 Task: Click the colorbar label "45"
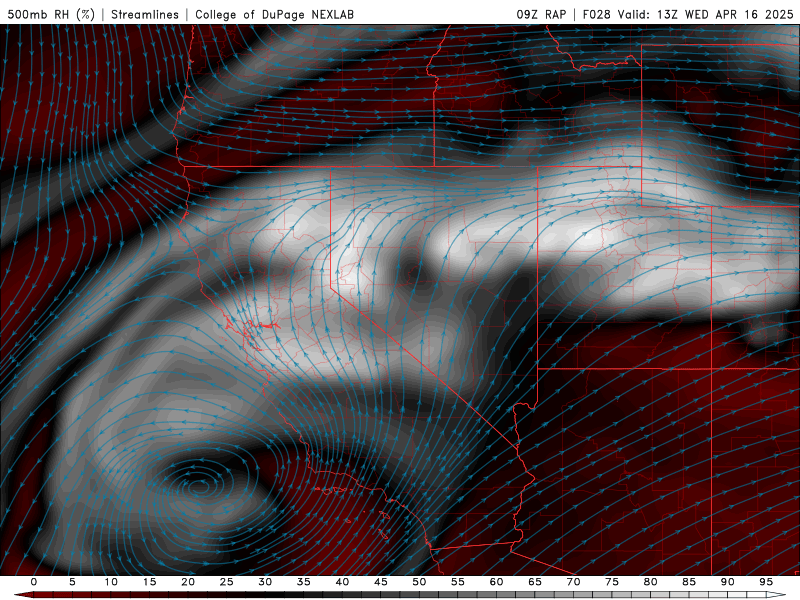(x=381, y=582)
